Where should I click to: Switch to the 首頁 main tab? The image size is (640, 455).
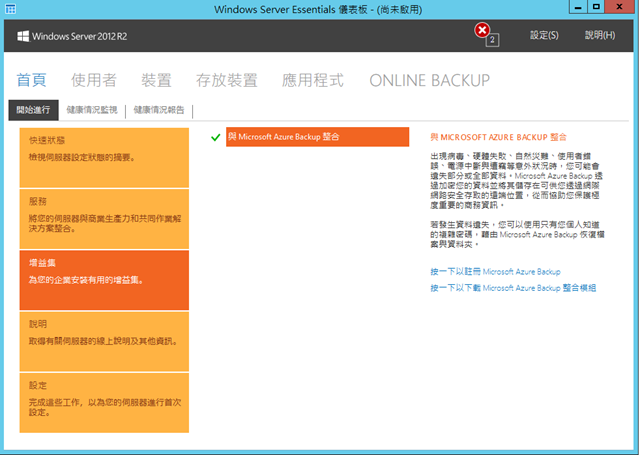pyautogui.click(x=31, y=80)
